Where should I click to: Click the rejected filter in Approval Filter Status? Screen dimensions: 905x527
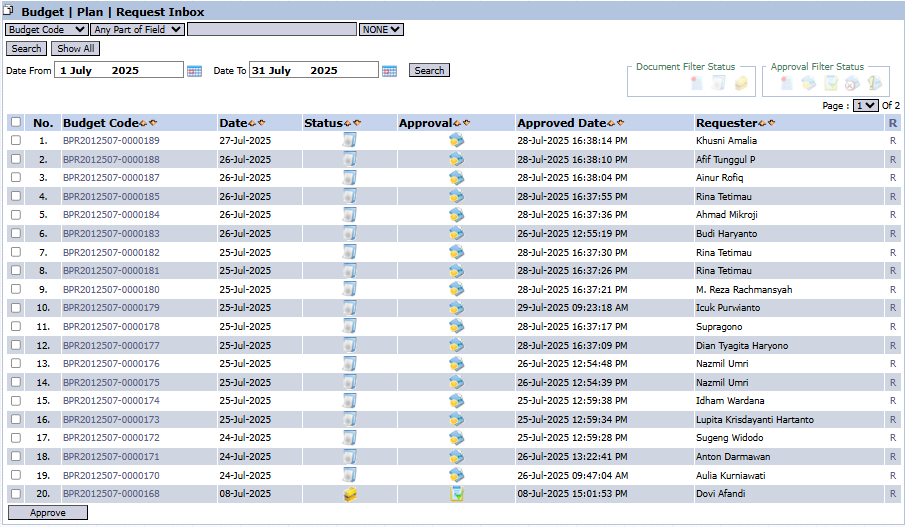[x=852, y=84]
